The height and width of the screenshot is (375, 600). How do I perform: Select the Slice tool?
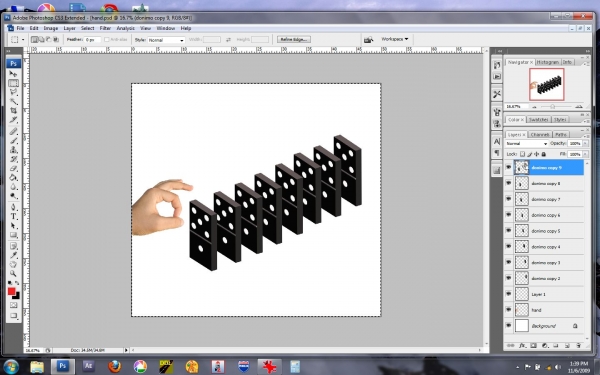[x=13, y=119]
